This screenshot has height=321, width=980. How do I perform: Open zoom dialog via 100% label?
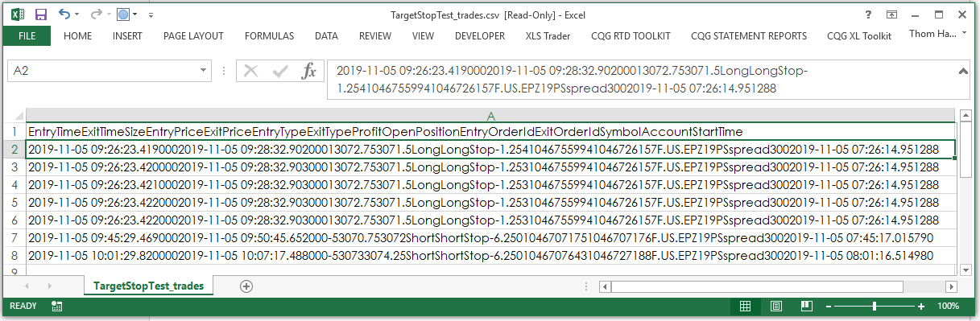point(949,307)
